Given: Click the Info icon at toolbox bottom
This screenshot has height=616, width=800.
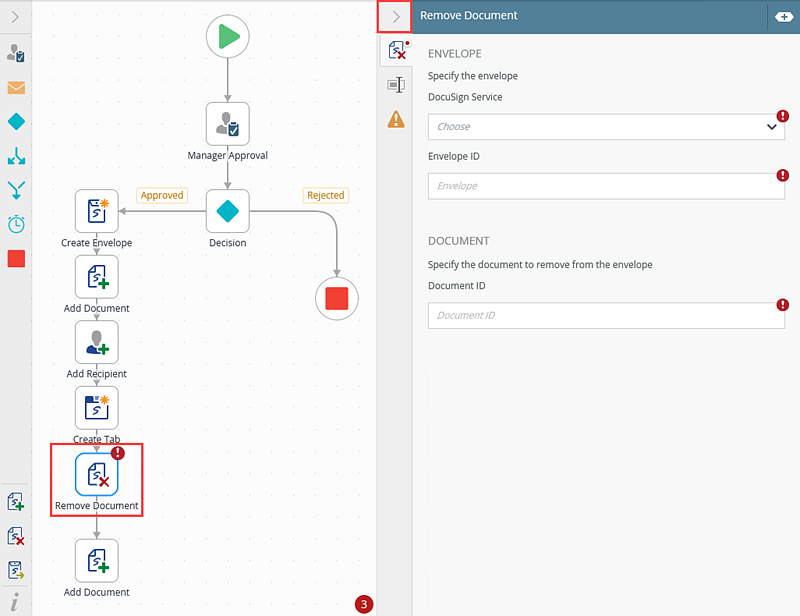Looking at the screenshot, I should (15, 601).
